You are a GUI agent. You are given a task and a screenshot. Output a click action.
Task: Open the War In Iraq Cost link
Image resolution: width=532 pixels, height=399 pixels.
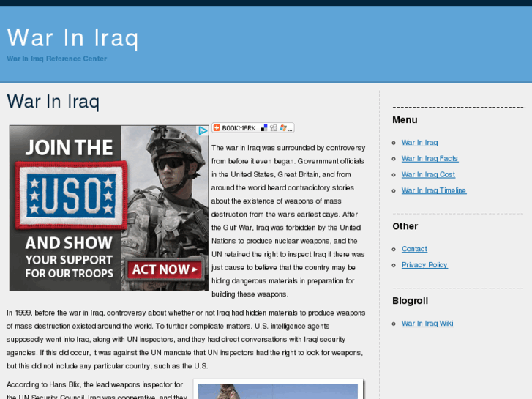(x=429, y=174)
